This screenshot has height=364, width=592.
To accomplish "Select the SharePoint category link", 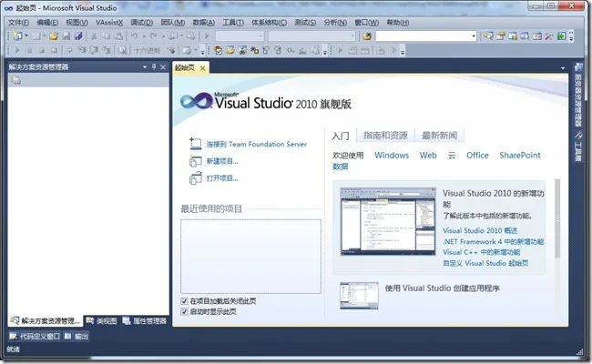I will pos(520,156).
